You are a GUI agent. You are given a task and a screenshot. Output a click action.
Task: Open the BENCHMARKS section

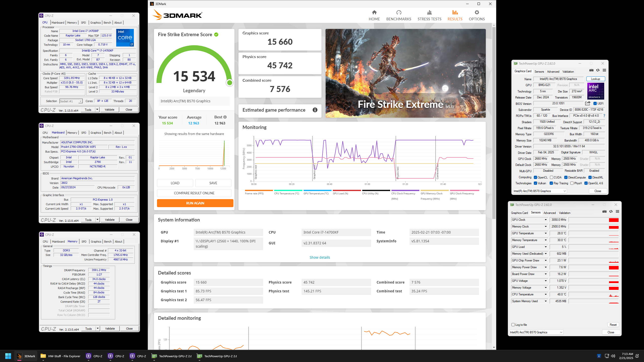[x=398, y=15]
